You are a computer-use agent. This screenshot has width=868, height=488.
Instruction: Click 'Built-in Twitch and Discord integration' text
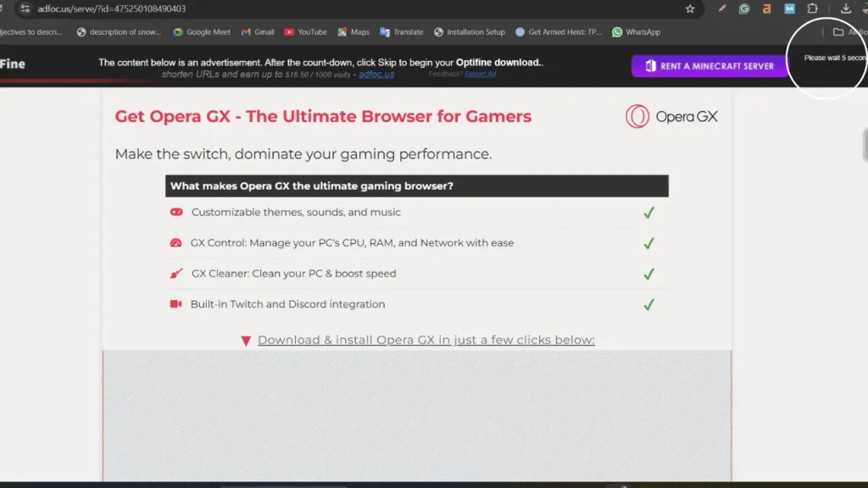[288, 304]
